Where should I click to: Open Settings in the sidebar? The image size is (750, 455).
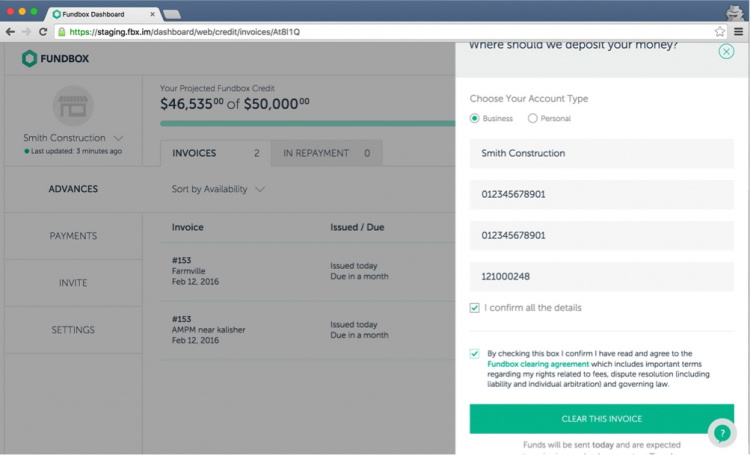73,330
